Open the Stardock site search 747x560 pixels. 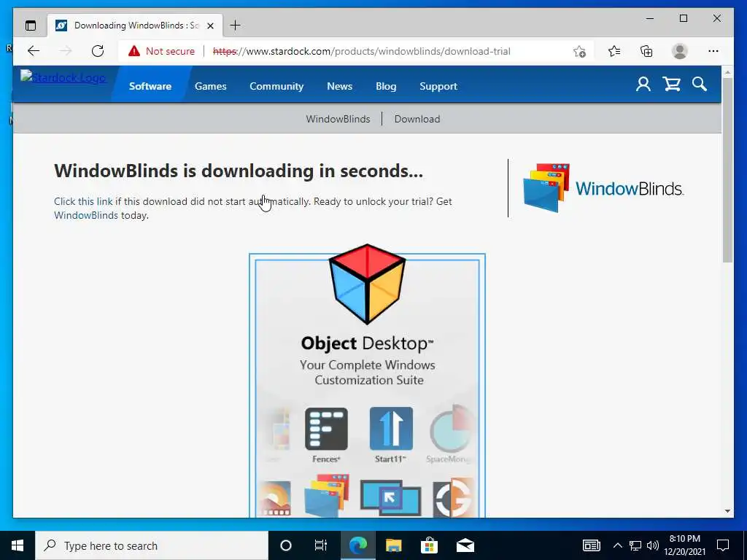click(x=700, y=85)
